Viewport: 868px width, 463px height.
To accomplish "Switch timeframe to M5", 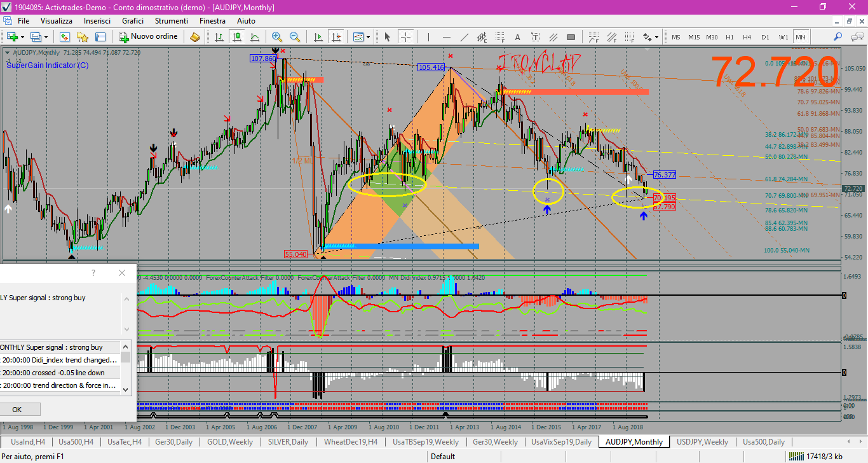I will (675, 37).
